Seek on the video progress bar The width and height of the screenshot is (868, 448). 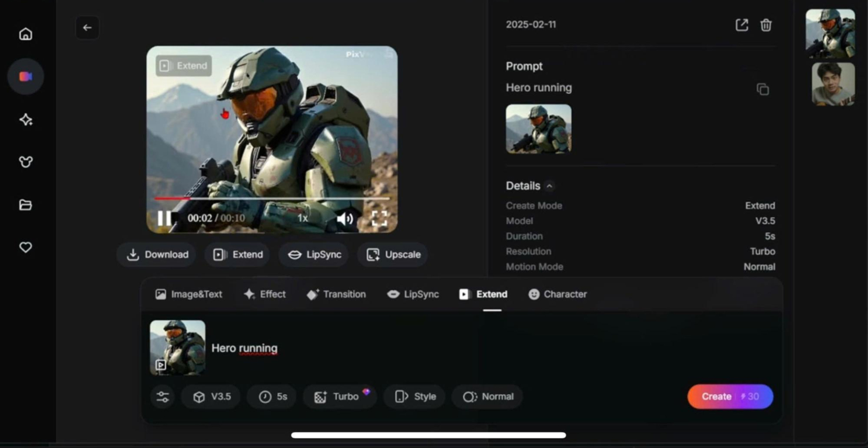point(271,198)
